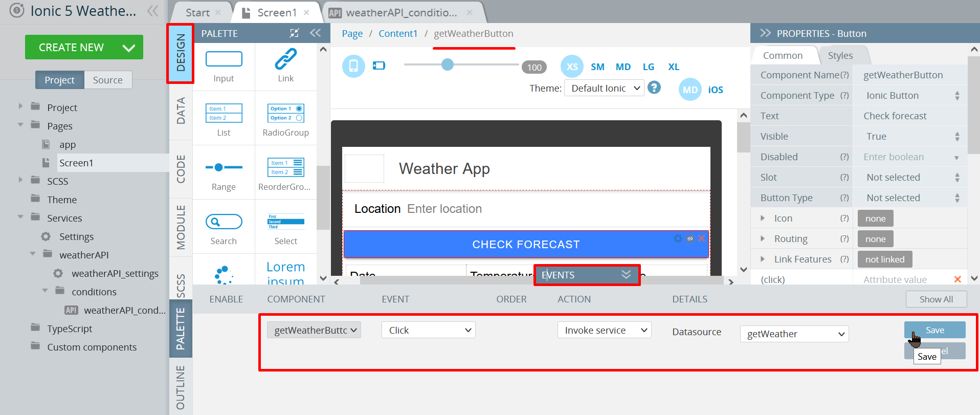Collapse the project tree panel chevrons
Viewport: 980px width, 415px height.
click(x=152, y=11)
